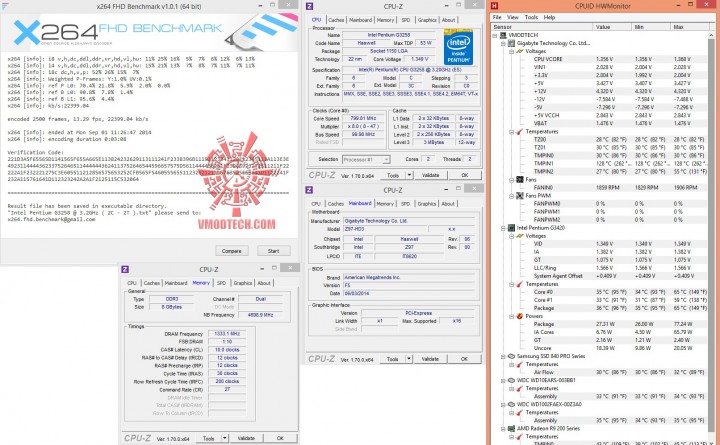Select the FANIN0 row in HWMonitor

[x=620, y=188]
